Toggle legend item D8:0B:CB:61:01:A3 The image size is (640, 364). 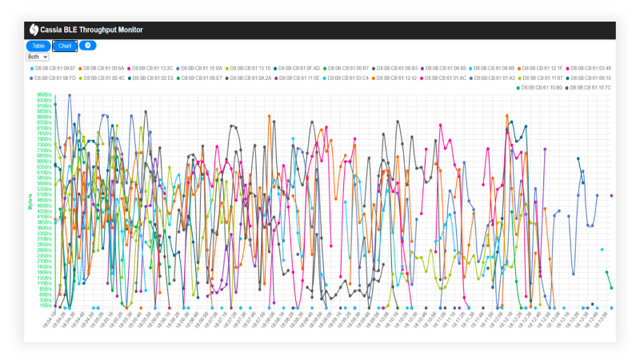point(495,78)
